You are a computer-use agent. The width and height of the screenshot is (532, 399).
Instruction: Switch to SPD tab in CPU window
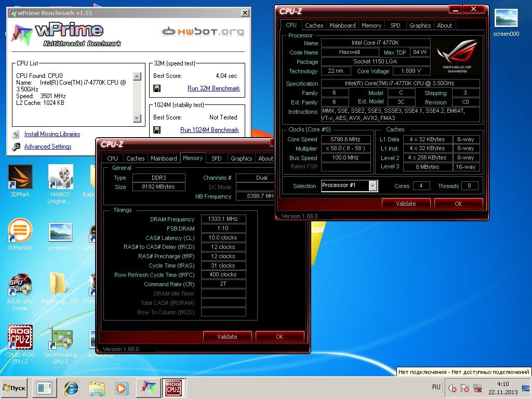tap(395, 25)
